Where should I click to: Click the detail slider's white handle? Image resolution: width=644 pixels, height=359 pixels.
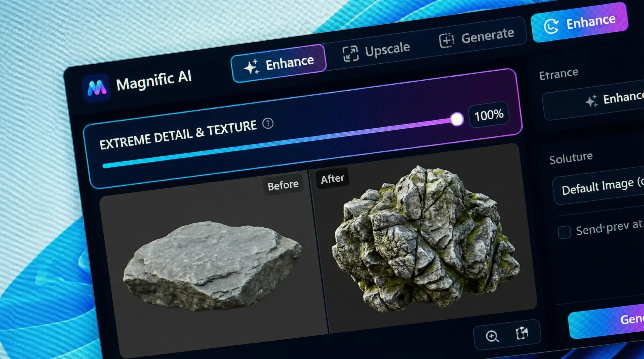point(457,119)
